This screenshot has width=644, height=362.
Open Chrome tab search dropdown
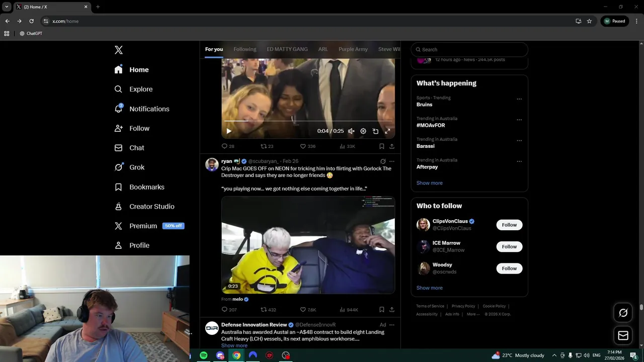(x=7, y=7)
